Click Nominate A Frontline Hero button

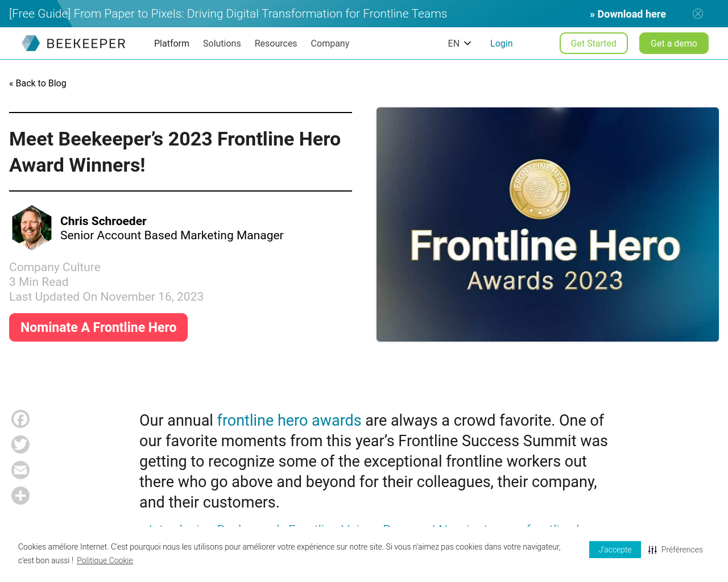tap(98, 327)
